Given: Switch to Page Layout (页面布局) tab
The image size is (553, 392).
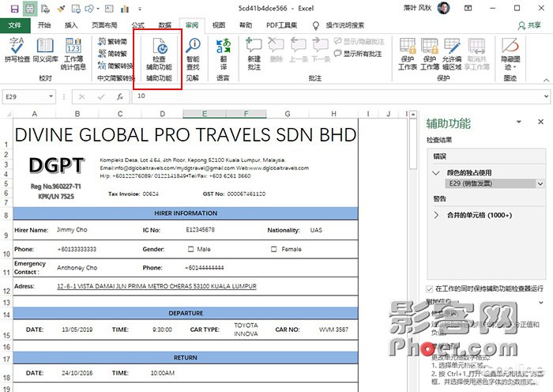Looking at the screenshot, I should point(104,25).
